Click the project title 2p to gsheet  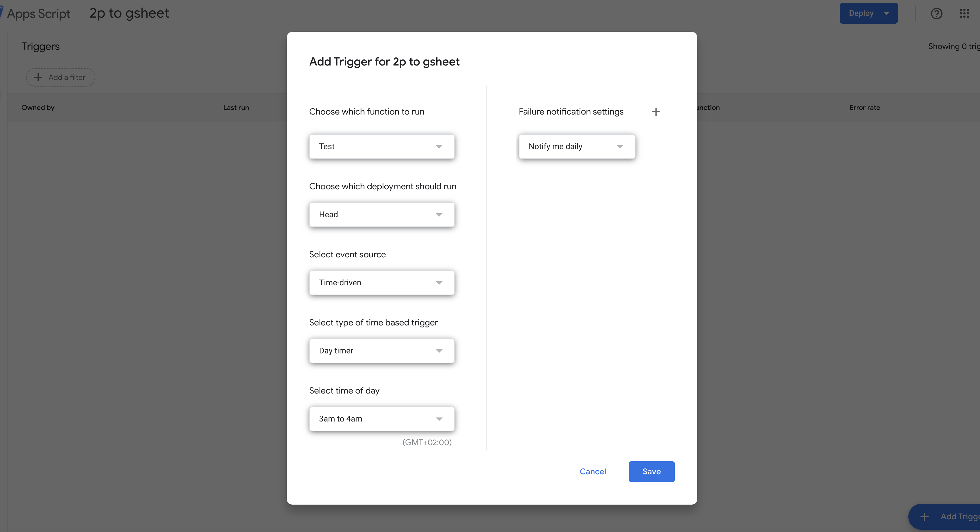pos(129,13)
